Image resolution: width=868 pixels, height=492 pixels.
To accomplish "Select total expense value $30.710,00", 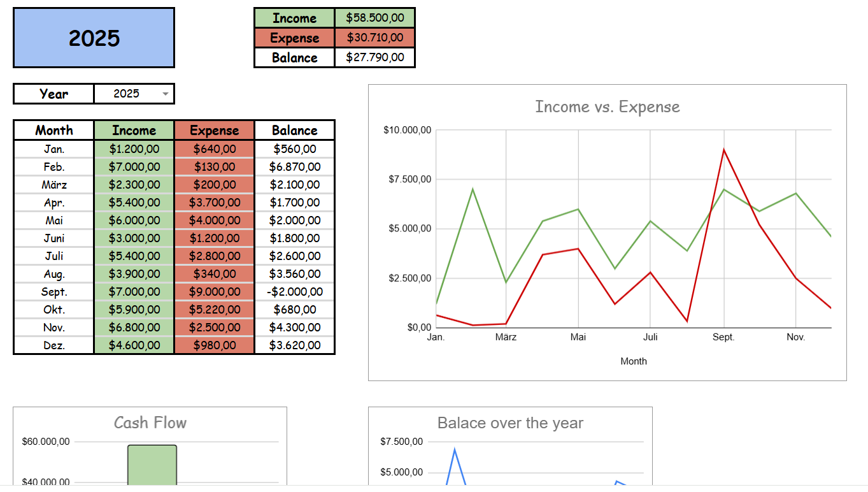I will 374,38.
